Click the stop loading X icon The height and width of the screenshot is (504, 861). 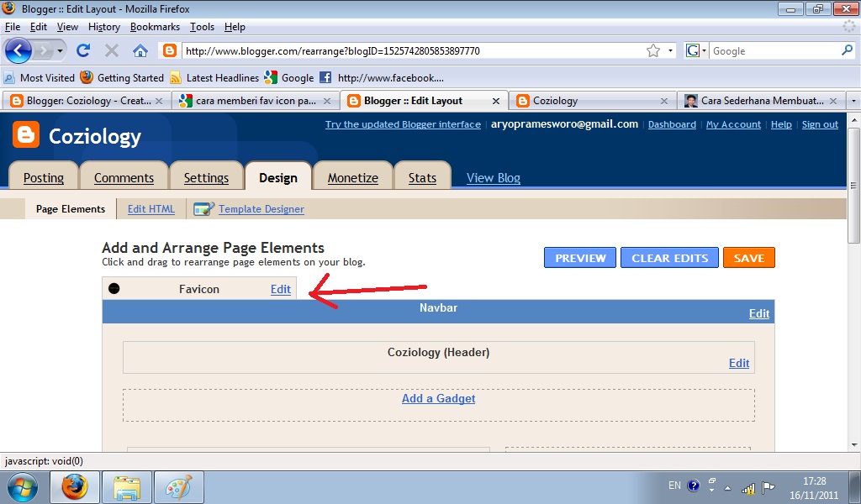[x=112, y=51]
